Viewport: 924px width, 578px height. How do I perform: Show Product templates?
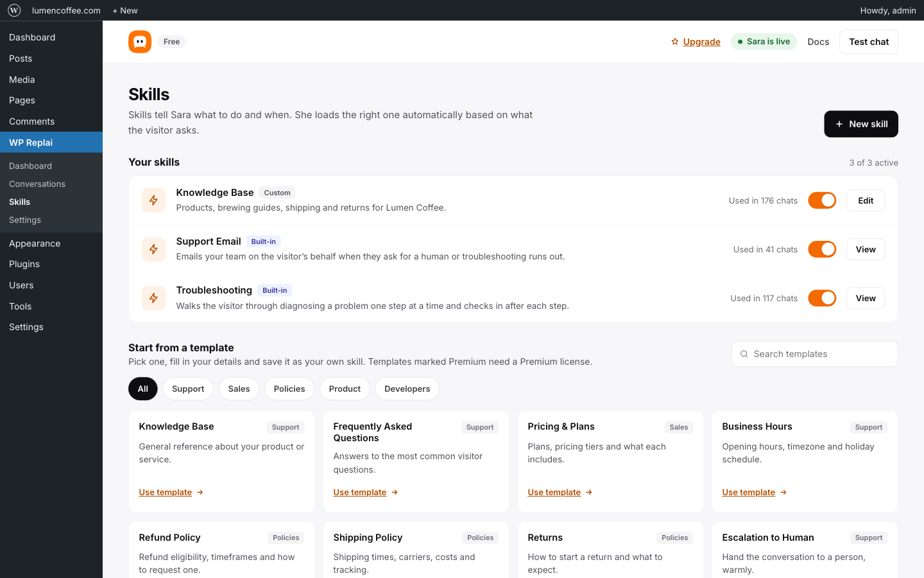point(345,389)
